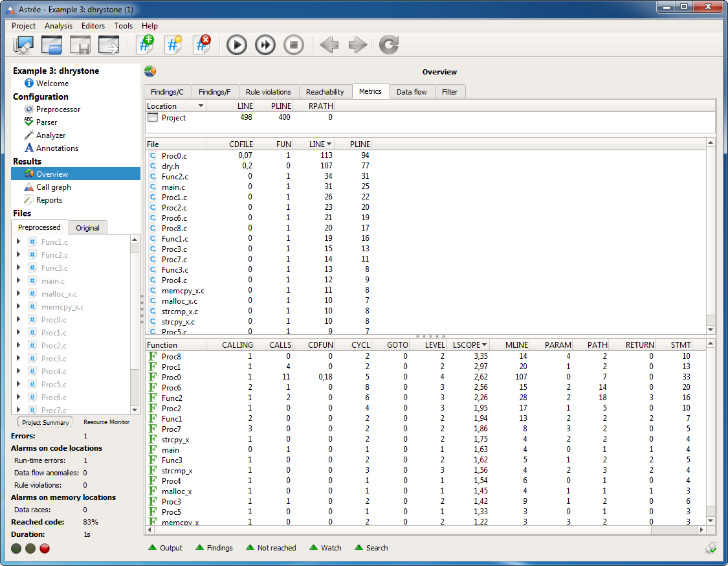The height and width of the screenshot is (566, 728).
Task: Click new file hash icon with star
Action: [174, 45]
